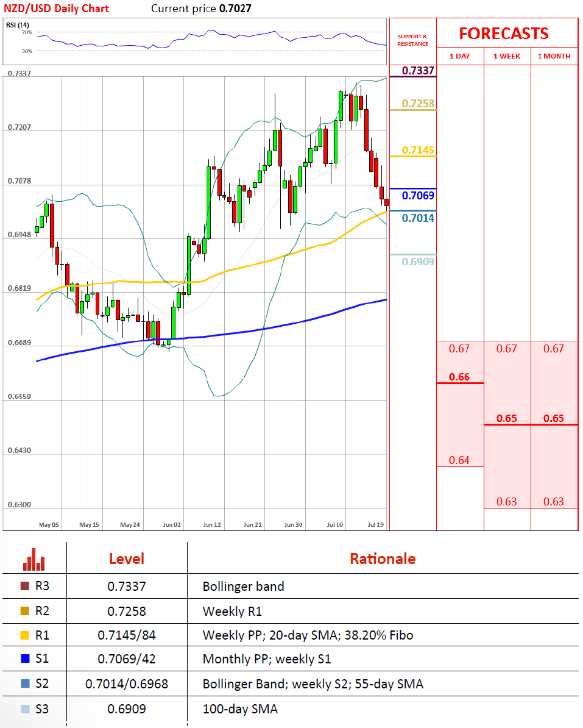Select the gold R2 color swatch
Viewport: 583px width, 728px height.
pos(24,611)
